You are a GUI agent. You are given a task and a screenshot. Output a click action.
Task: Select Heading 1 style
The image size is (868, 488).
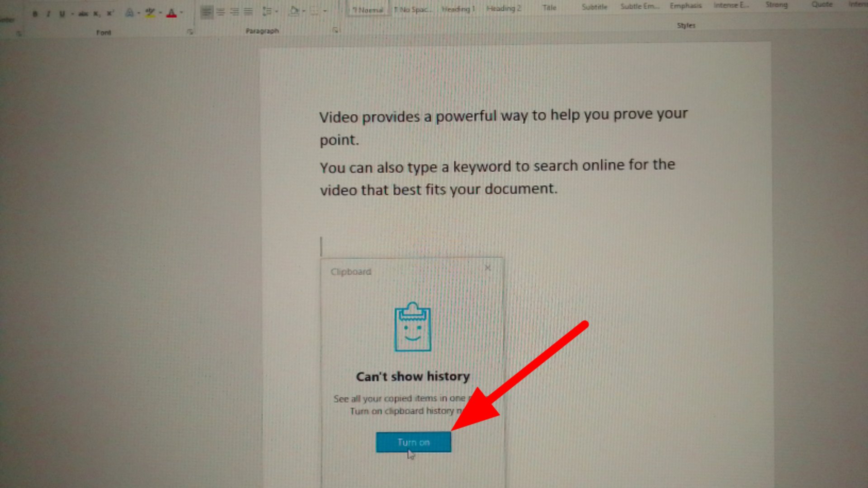(458, 9)
